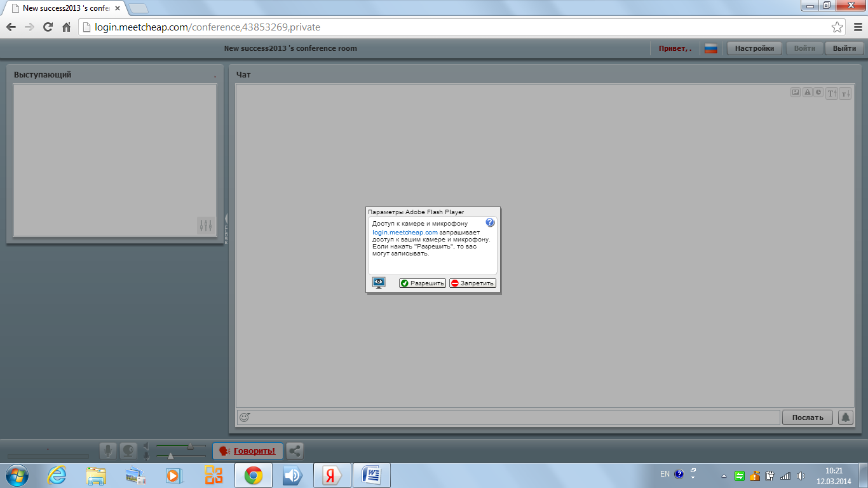Click the network signal tray icon
The width and height of the screenshot is (868, 488).
[x=785, y=475]
